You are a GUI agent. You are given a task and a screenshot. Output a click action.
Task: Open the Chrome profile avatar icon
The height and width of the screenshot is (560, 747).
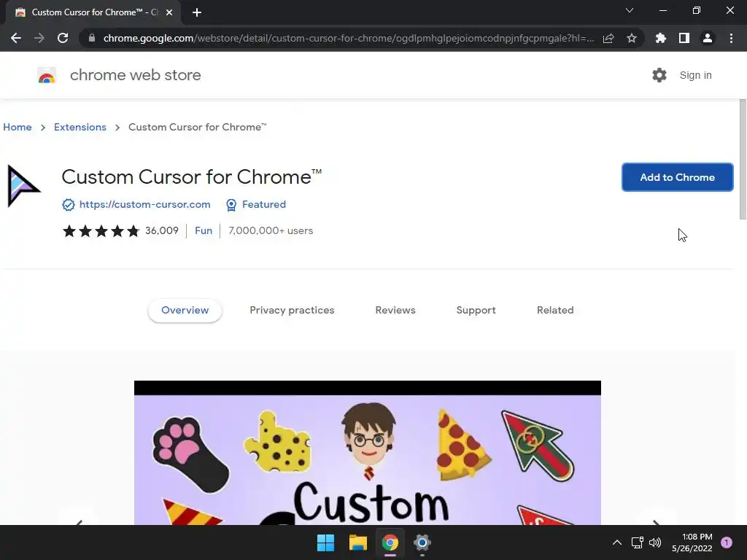(x=708, y=38)
